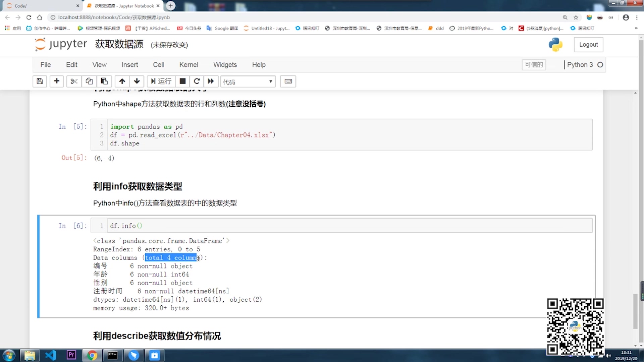Restart the kernel with the refresh icon

(197, 81)
